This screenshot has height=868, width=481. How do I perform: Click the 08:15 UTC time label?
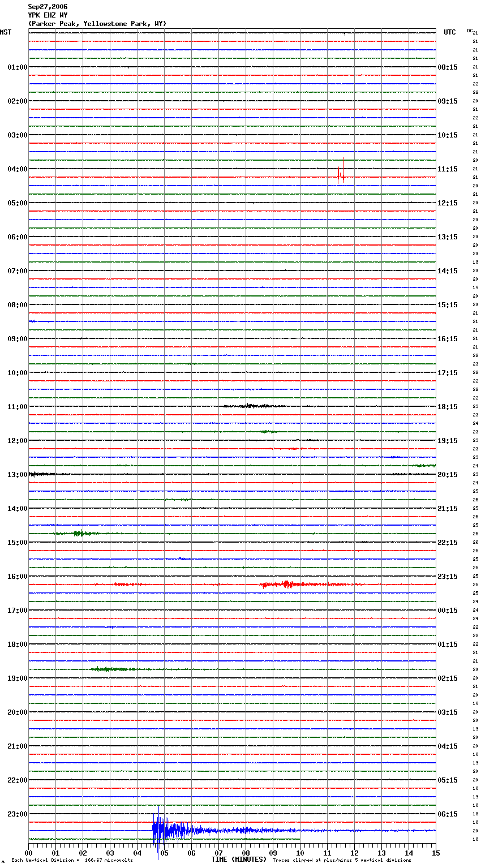point(448,67)
